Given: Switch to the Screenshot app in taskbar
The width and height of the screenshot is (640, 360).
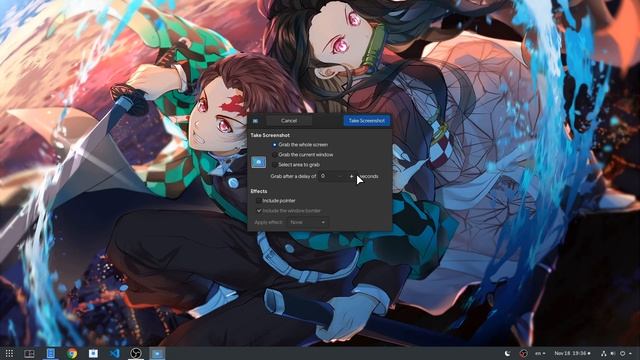Looking at the screenshot, I should [157, 353].
